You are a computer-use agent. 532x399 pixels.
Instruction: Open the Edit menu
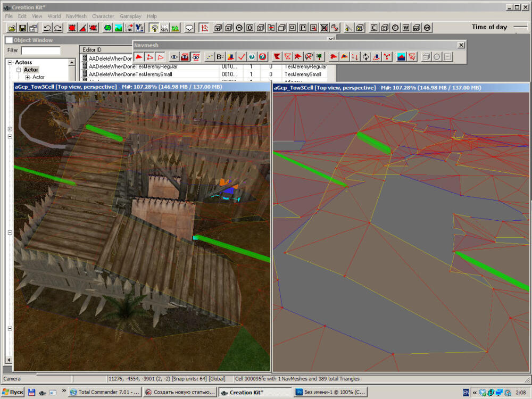(x=22, y=16)
